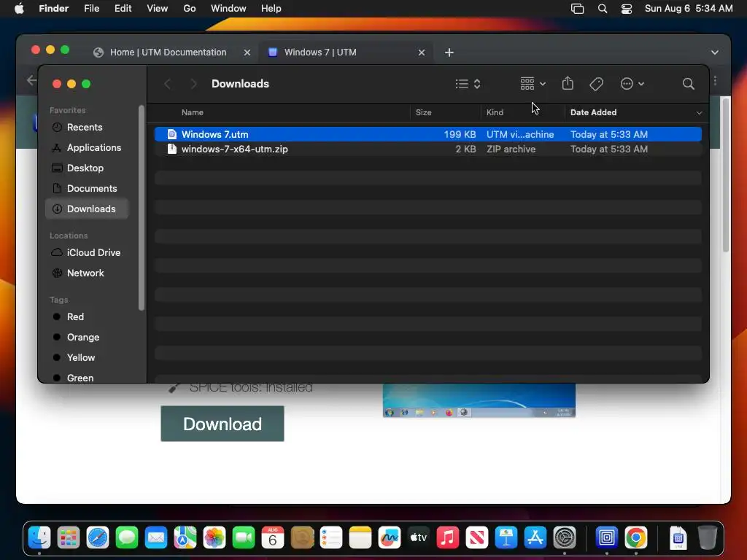
Task: Open App Store in the Dock
Action: [x=535, y=538]
